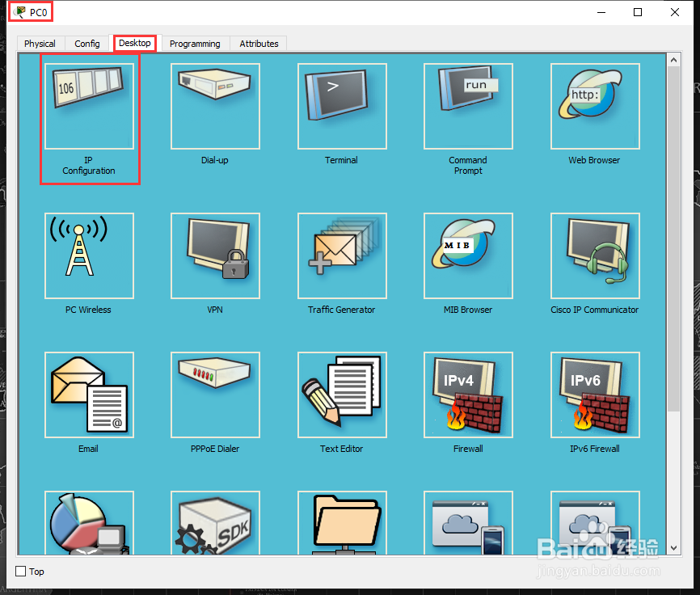Click the PC0 window title icon

point(19,12)
